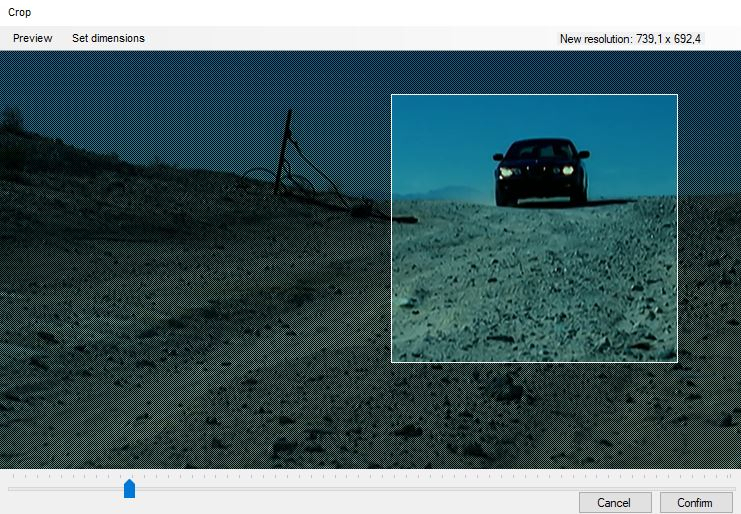Click the bottom edge of the crop rectangle
This screenshot has height=514, width=741.
pyautogui.click(x=534, y=362)
